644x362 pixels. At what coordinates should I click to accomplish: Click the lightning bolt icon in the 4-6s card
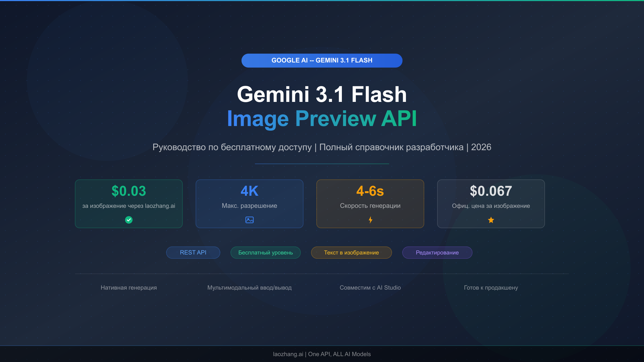[370, 219]
